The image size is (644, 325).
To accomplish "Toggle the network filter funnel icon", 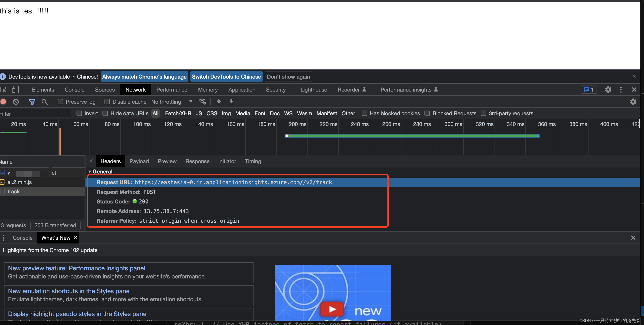I will [32, 102].
